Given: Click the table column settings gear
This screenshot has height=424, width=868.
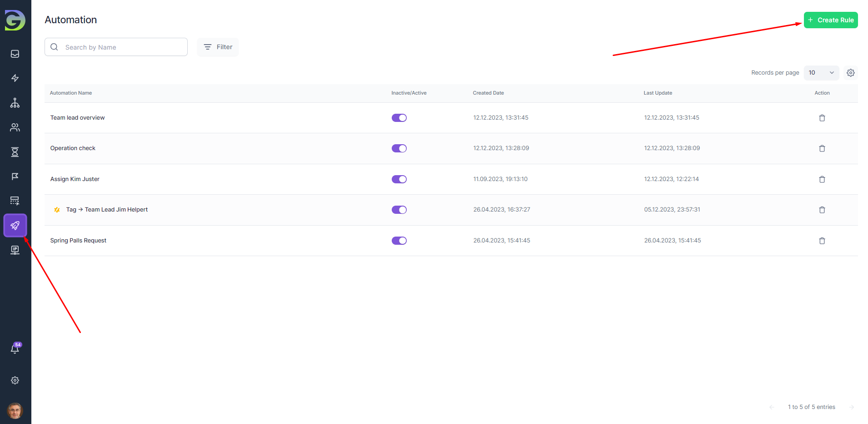Looking at the screenshot, I should coord(850,73).
